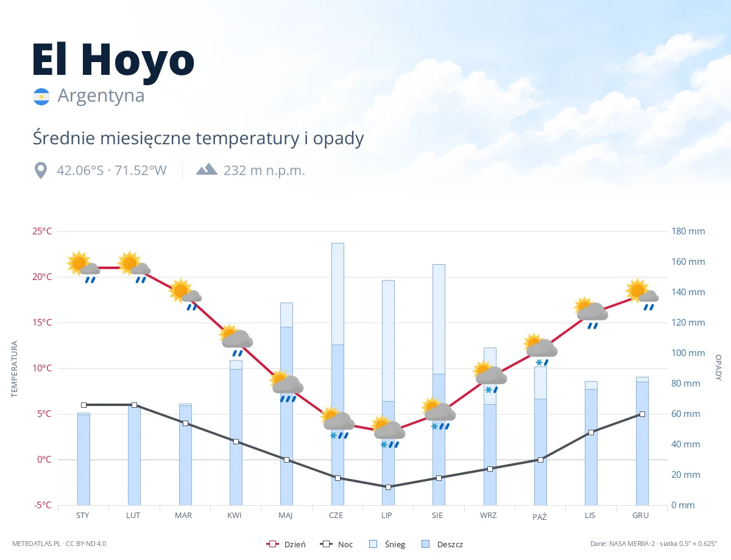The width and height of the screenshot is (731, 560).
Task: Click the MAJ weather icon
Action: [x=286, y=386]
